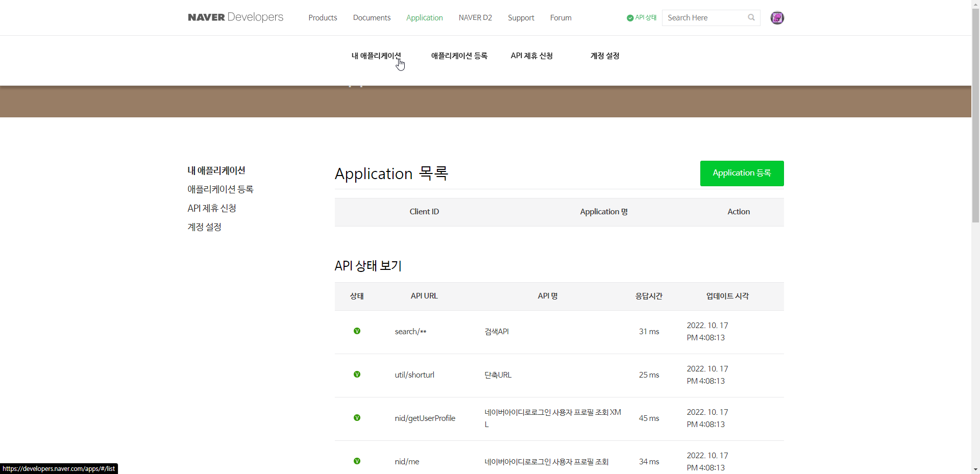Click the nid/me API URL cell
980x474 pixels.
407,462
